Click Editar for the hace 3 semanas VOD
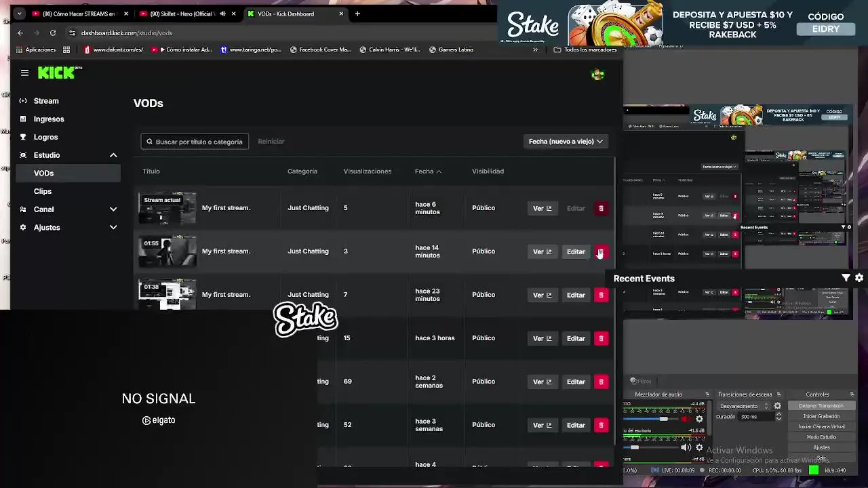Screen dimensions: 868x488 click(576, 425)
